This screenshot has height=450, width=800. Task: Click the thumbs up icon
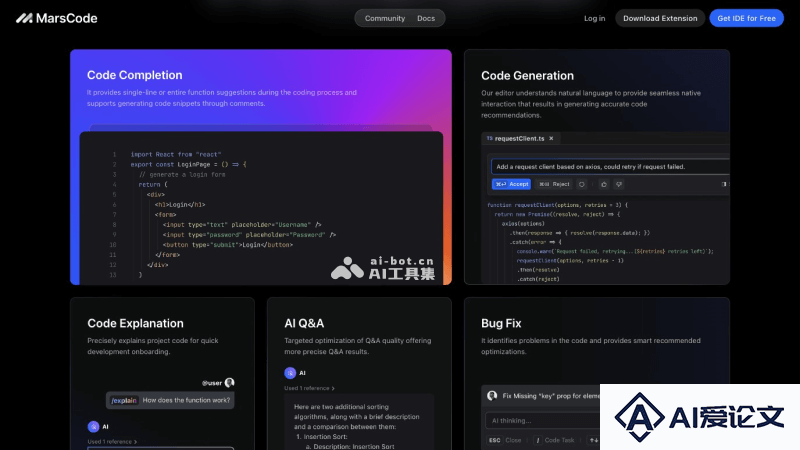[x=604, y=184]
